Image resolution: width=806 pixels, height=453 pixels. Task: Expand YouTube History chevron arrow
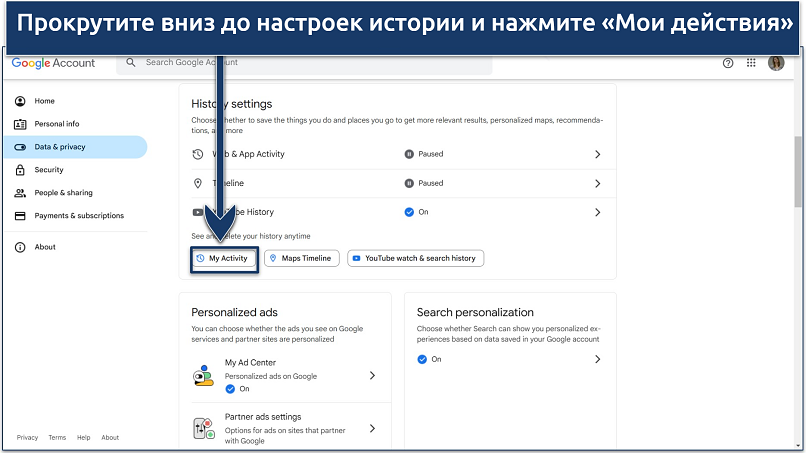[598, 212]
